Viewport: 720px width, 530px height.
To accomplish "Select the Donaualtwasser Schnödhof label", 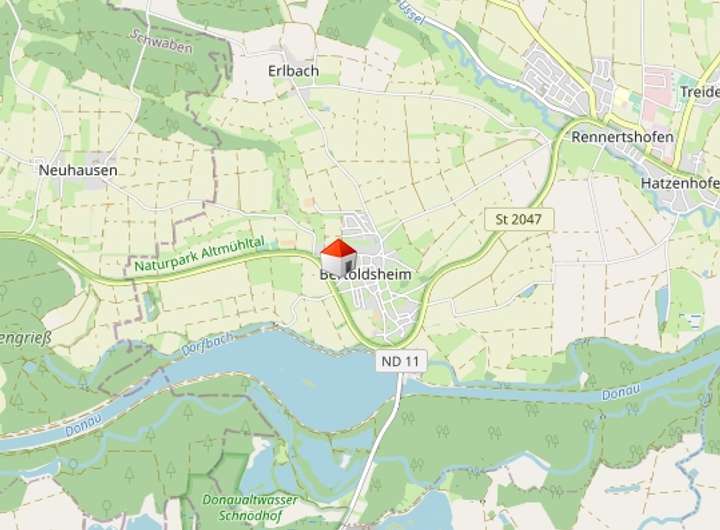I will (250, 507).
